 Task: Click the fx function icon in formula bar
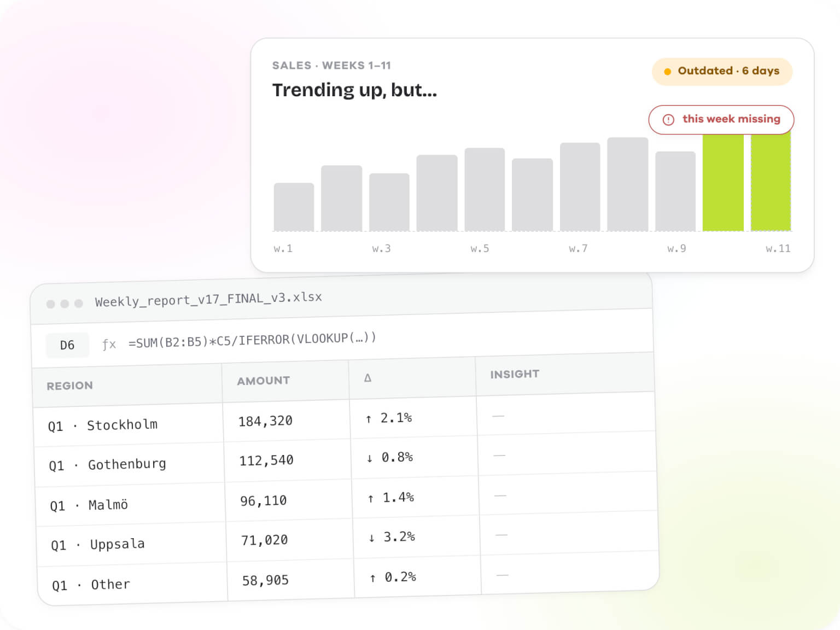pyautogui.click(x=109, y=344)
